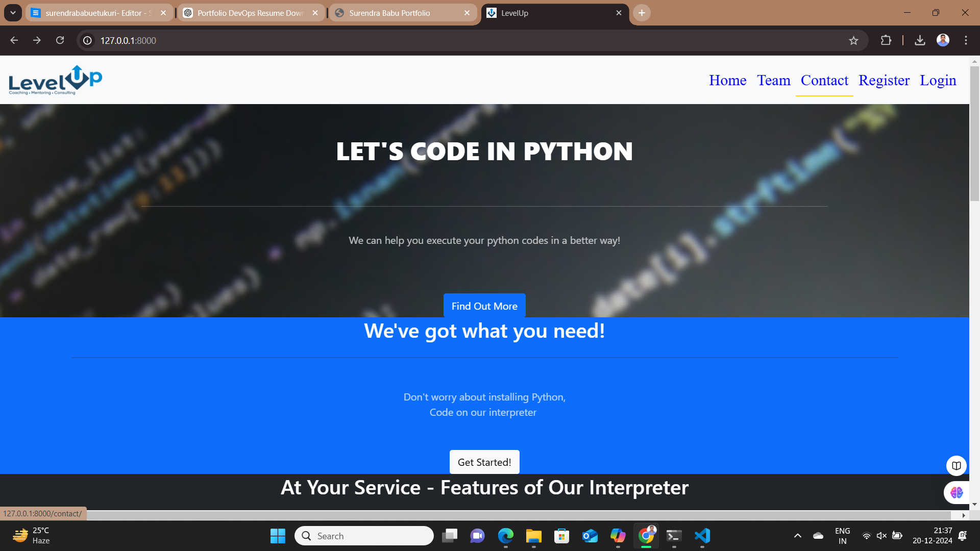Launch Visual Studio Code from taskbar

pyautogui.click(x=702, y=536)
